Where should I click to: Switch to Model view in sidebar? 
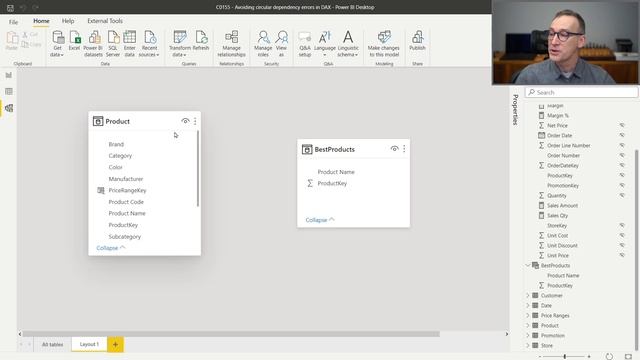(9, 108)
